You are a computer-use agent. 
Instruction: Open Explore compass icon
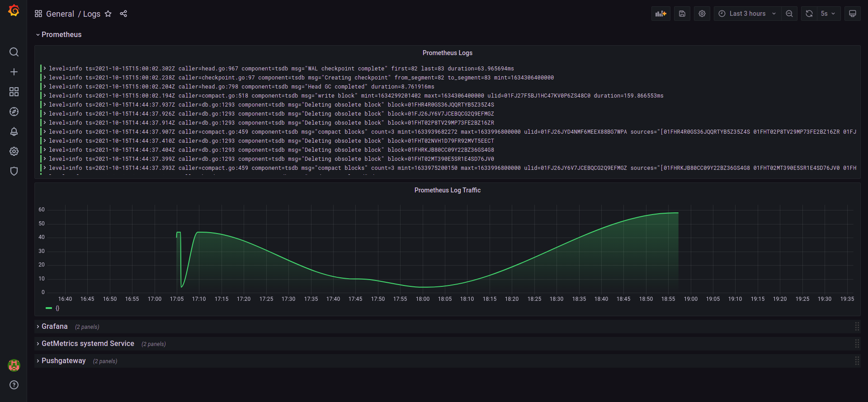(x=14, y=112)
